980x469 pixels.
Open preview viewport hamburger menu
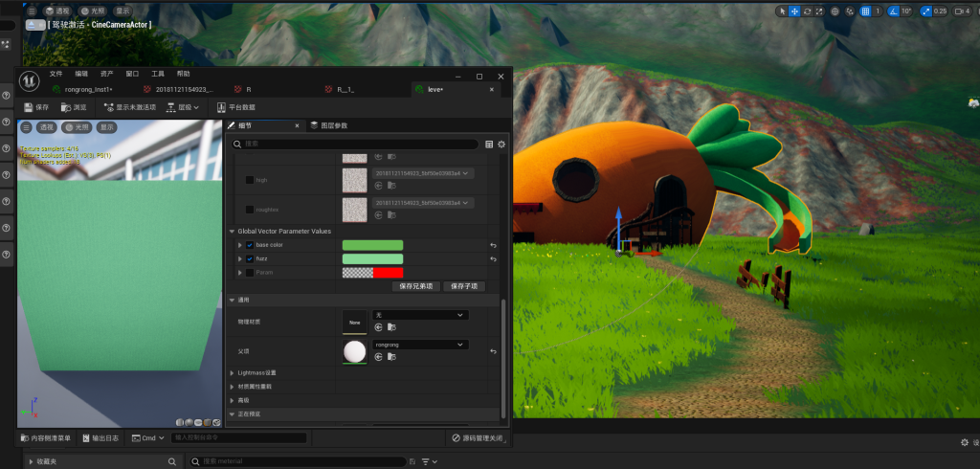click(x=26, y=127)
